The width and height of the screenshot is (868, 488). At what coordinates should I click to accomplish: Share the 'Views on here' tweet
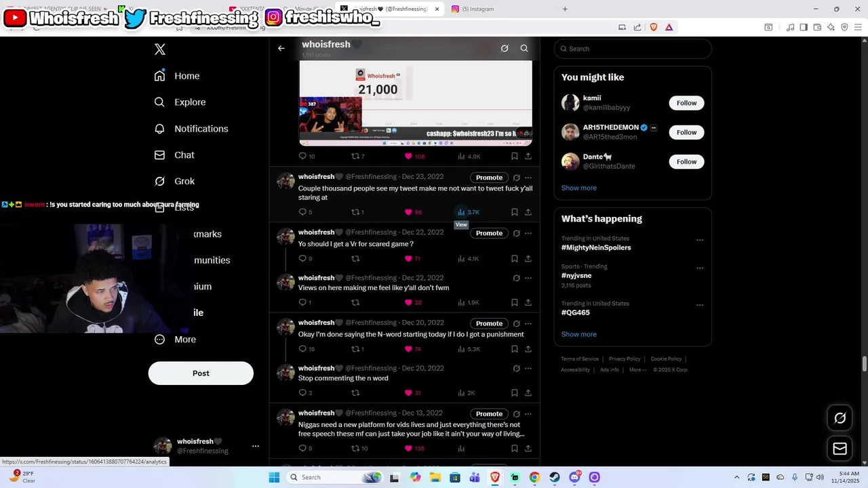[528, 303]
